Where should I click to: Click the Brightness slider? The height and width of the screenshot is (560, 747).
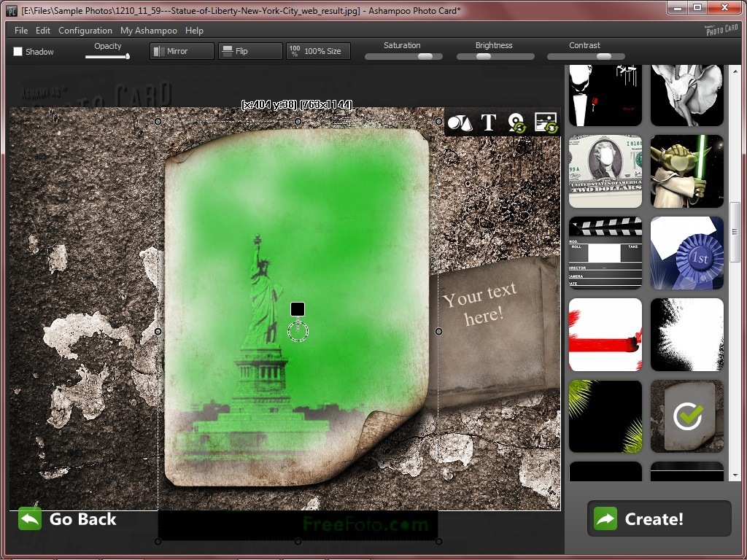(495, 56)
